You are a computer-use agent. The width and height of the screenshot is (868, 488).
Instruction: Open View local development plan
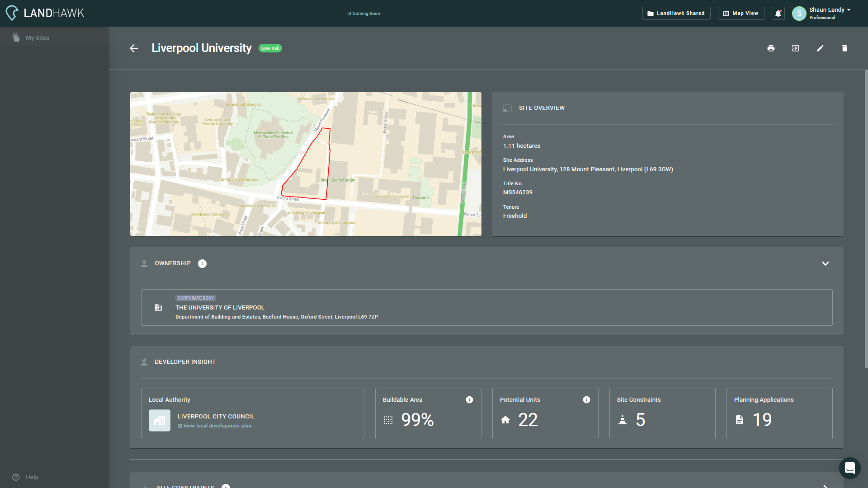point(215,426)
